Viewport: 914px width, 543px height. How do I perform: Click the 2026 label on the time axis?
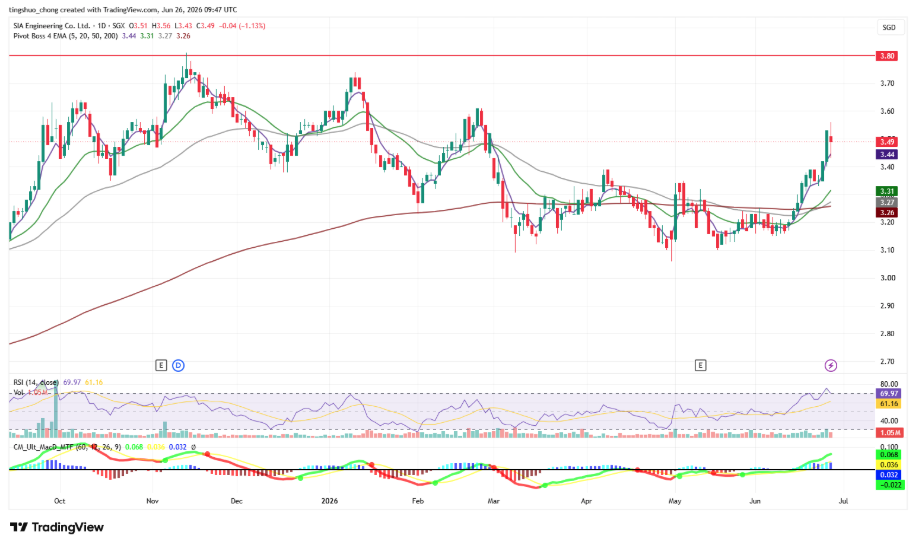pos(330,501)
